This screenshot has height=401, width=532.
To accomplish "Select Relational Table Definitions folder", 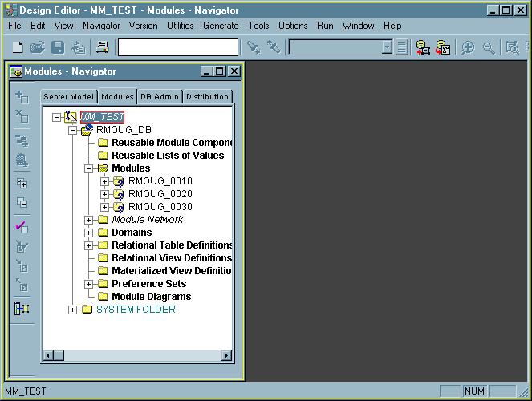I will (x=172, y=245).
